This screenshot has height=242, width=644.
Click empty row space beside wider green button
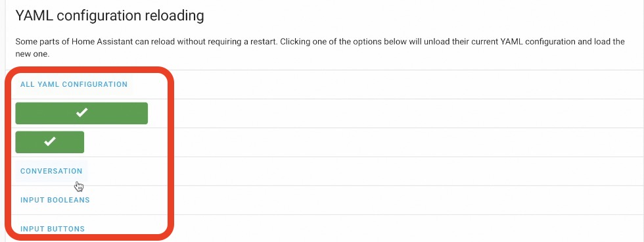point(402,113)
